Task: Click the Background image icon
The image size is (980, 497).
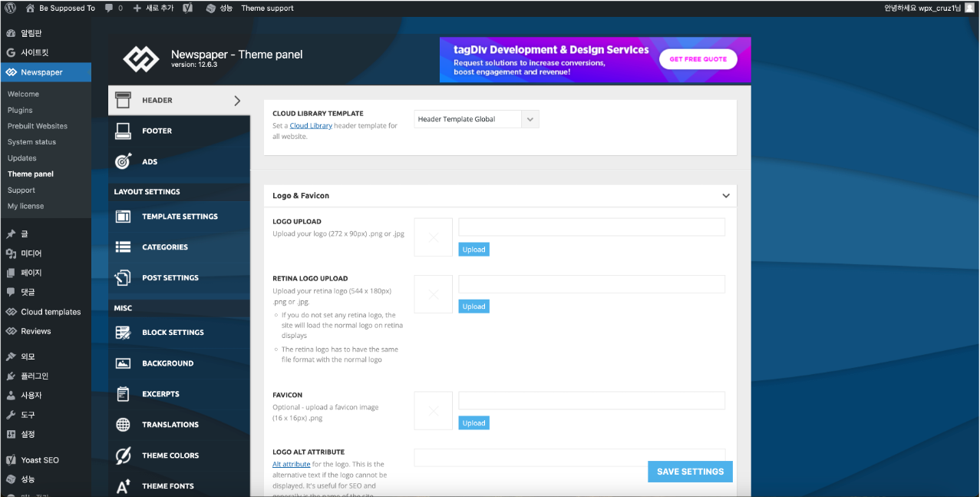Action: tap(123, 363)
